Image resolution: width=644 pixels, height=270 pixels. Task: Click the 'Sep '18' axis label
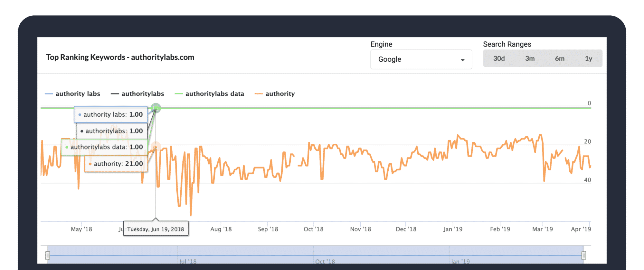tap(268, 229)
